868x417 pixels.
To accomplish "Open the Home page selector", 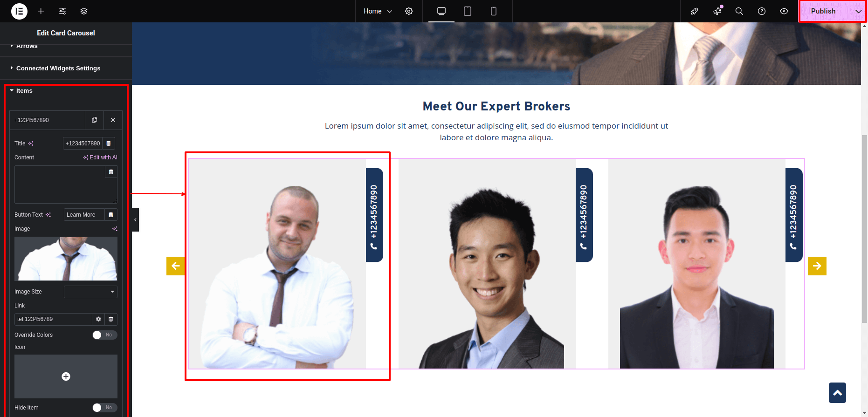I will [x=378, y=11].
